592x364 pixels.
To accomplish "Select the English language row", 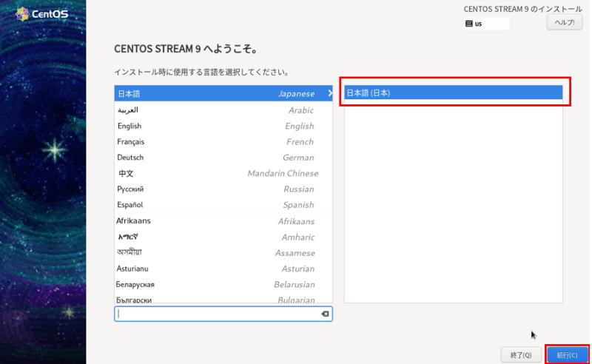I will point(223,126).
